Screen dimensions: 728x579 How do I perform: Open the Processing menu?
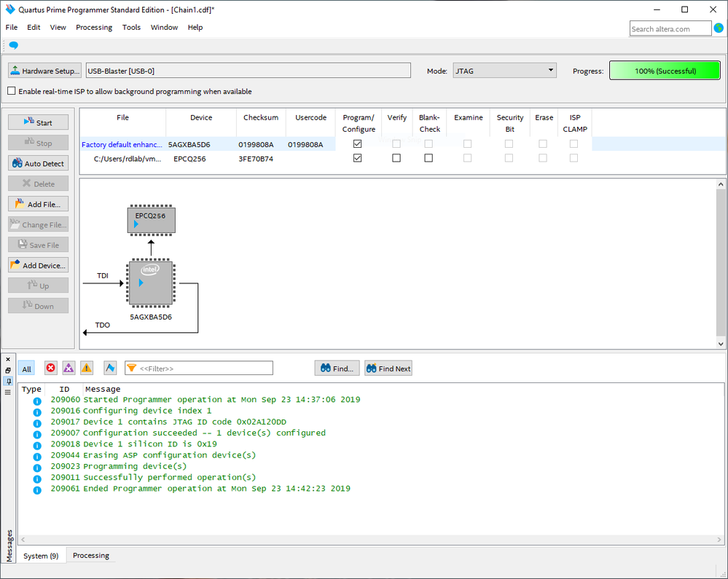(x=94, y=28)
